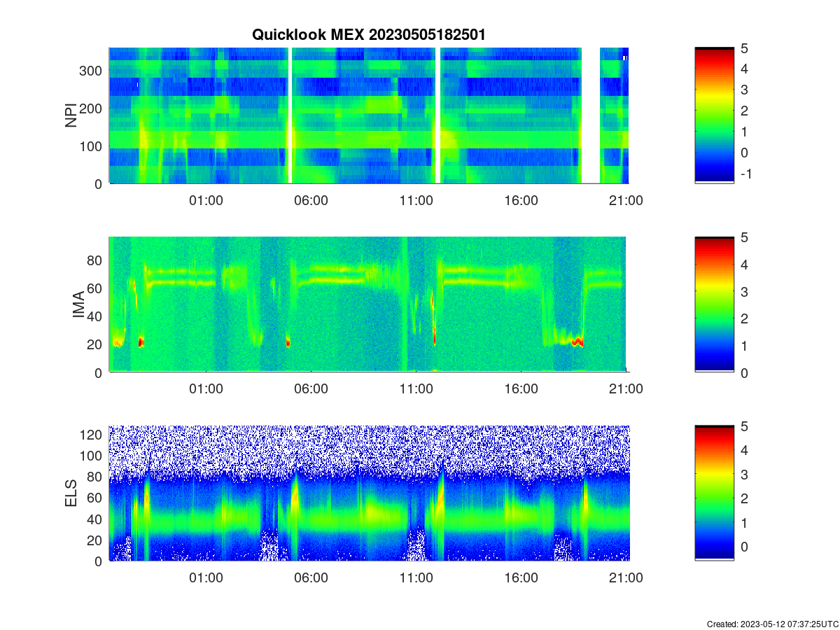
Task: Click inside the IMA spectrogram panel
Action: click(x=369, y=304)
